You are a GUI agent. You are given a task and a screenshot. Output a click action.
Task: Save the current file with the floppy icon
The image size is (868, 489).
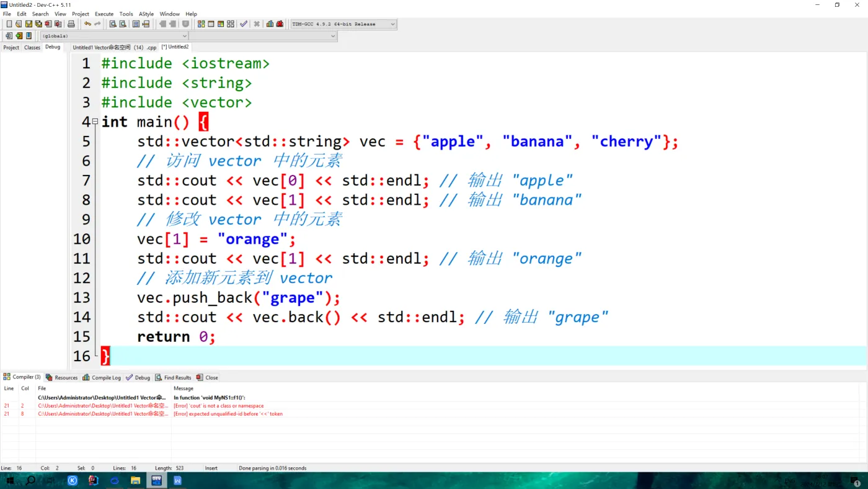[x=29, y=24]
